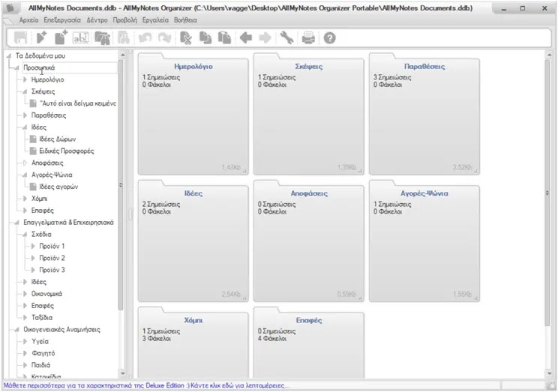Expand the Οικονομικά tree node
The width and height of the screenshot is (558, 392).
25,294
